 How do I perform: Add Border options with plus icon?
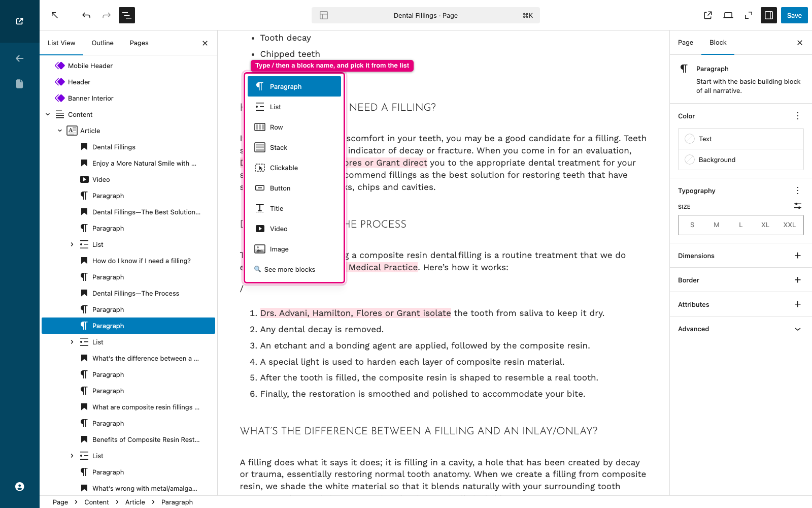(798, 280)
